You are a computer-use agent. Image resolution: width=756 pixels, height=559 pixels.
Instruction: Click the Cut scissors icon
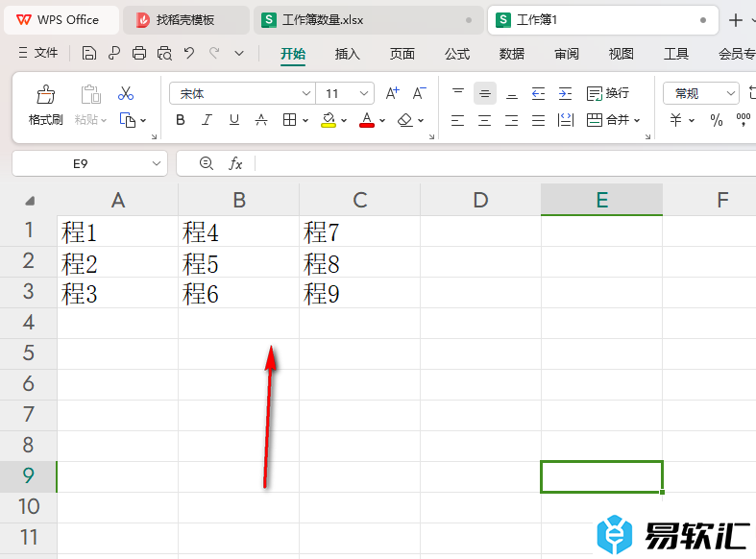click(x=126, y=93)
